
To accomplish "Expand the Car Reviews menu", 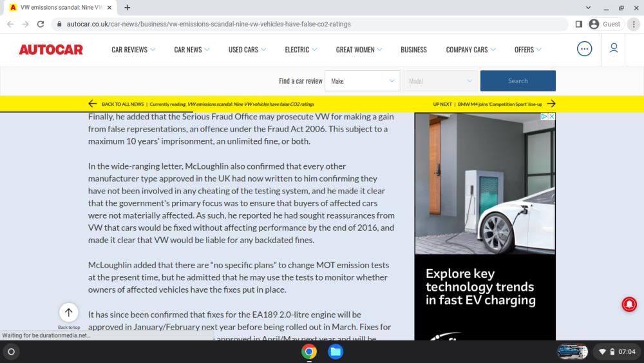I will (x=133, y=50).
